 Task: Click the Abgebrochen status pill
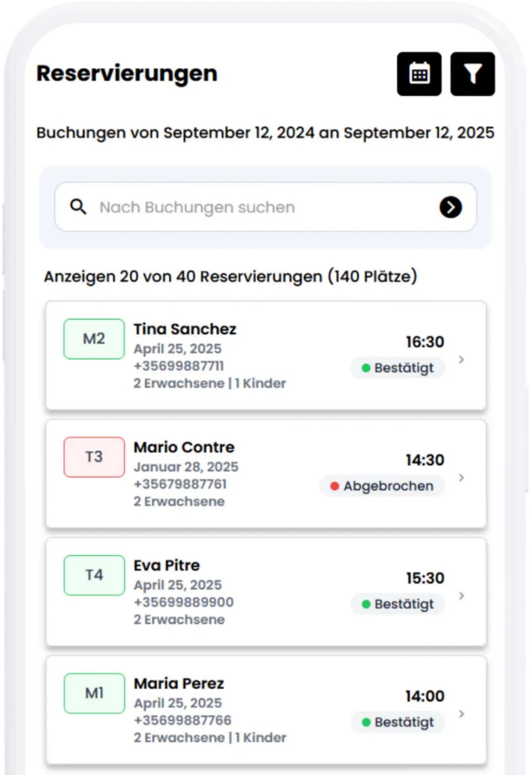coord(382,486)
